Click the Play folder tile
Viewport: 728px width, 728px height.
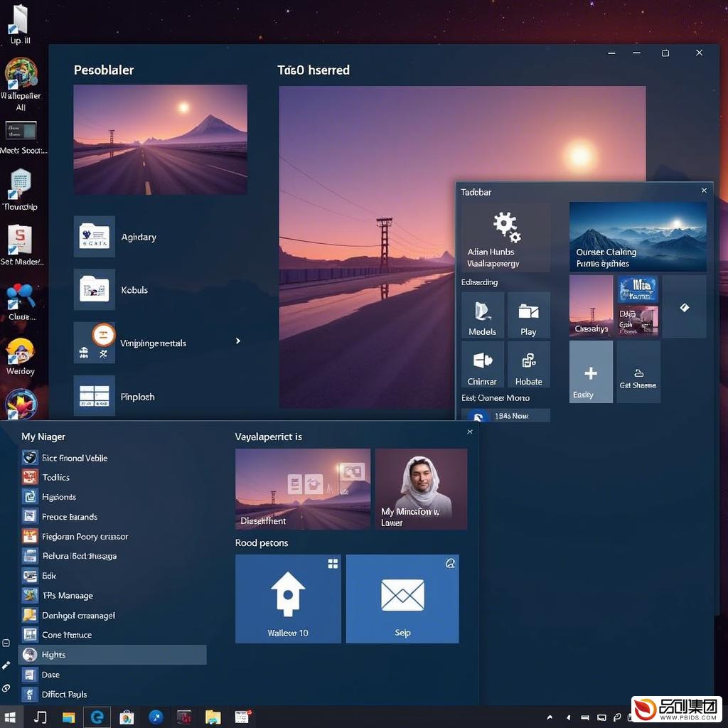point(528,315)
